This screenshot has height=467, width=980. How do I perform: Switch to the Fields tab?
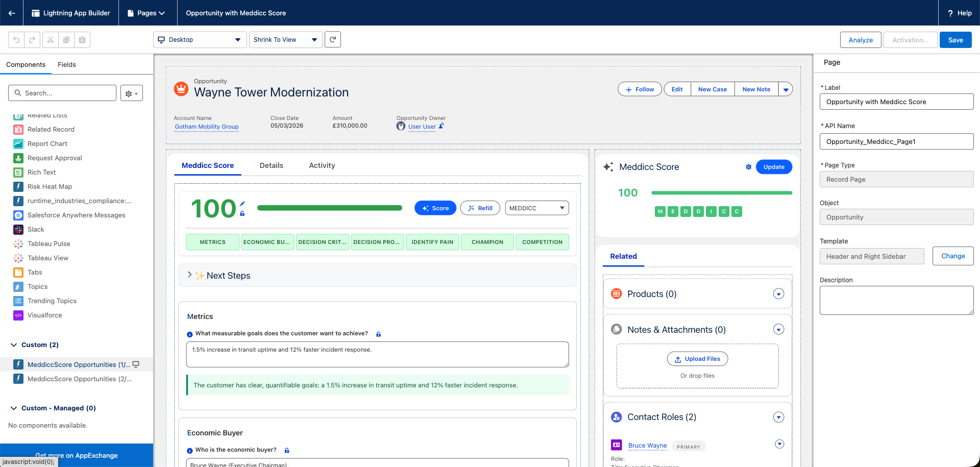coord(67,65)
